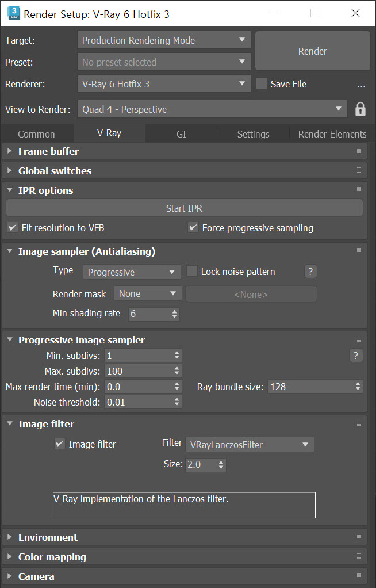376x588 pixels.
Task: Click Image sampler rollout grip handle
Action: pos(358,251)
